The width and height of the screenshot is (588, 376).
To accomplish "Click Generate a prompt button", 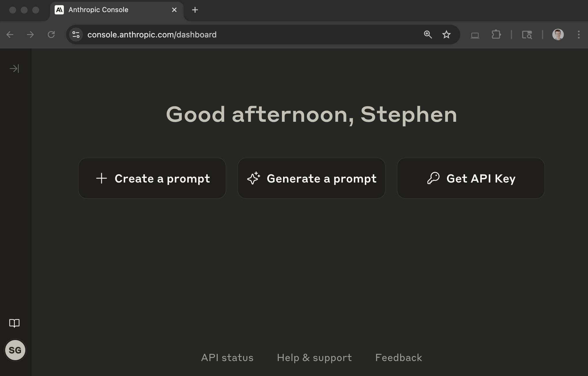I will click(x=311, y=178).
